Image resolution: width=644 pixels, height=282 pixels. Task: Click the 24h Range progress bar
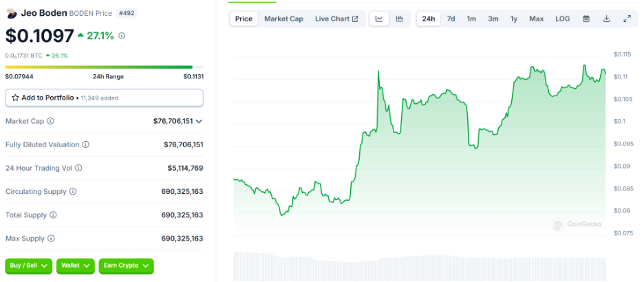coord(104,67)
